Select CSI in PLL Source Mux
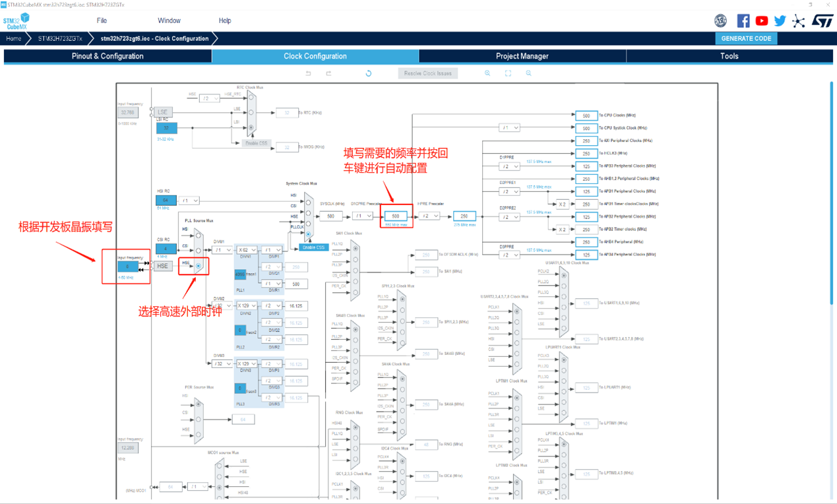 coord(198,251)
